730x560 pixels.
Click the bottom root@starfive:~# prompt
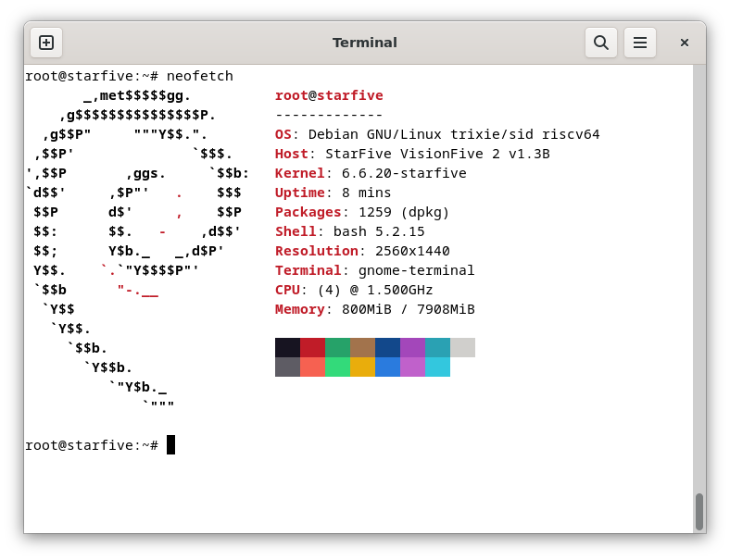click(x=92, y=445)
